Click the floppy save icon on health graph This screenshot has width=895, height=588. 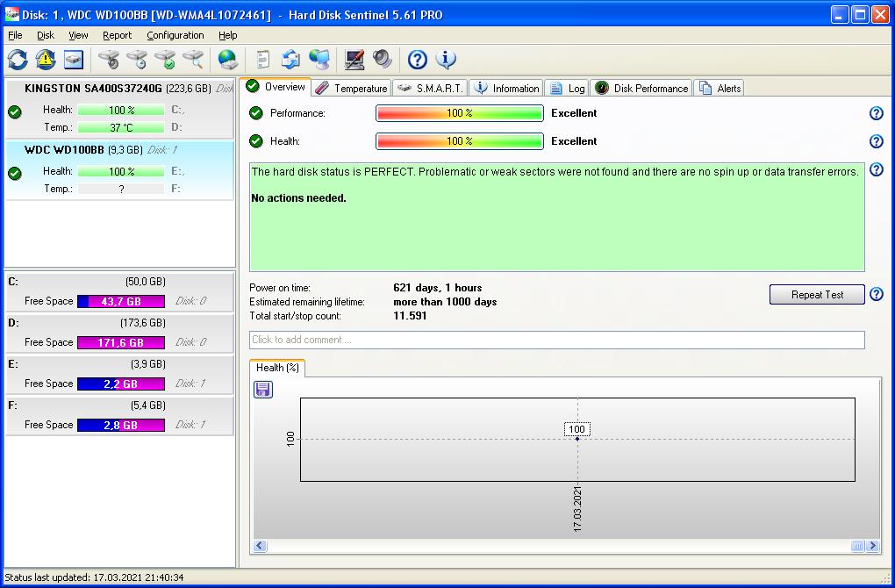pos(263,390)
